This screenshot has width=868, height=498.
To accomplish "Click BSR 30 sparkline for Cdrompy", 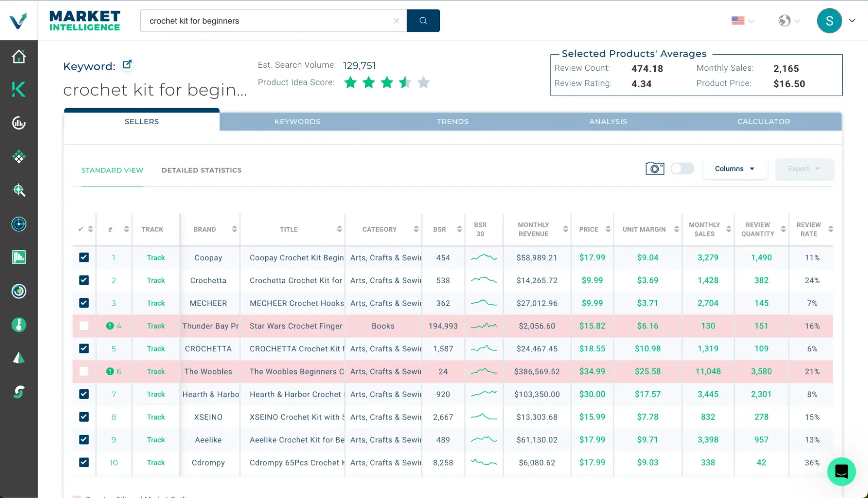I will coord(484,462).
